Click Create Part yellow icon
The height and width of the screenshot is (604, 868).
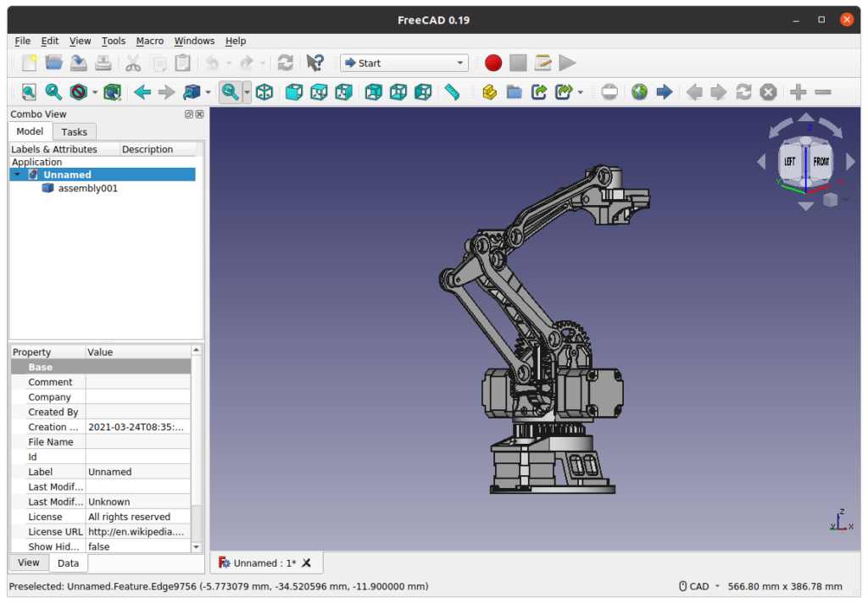(489, 91)
